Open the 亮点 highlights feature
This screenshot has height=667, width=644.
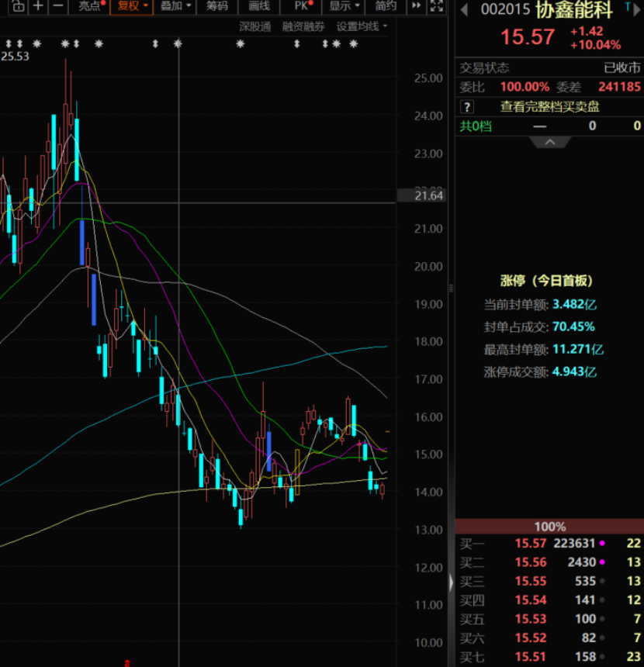click(90, 6)
